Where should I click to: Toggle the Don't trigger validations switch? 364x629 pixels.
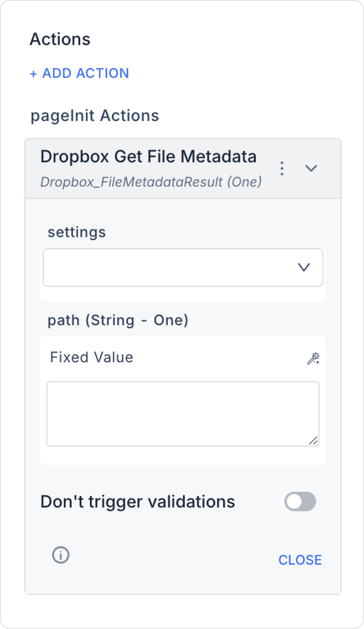(300, 502)
